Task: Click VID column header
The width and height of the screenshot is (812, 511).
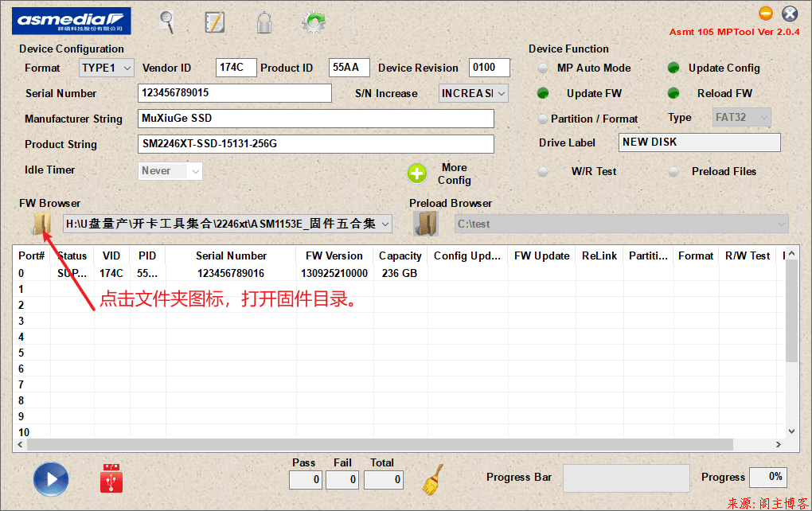Action: click(111, 255)
